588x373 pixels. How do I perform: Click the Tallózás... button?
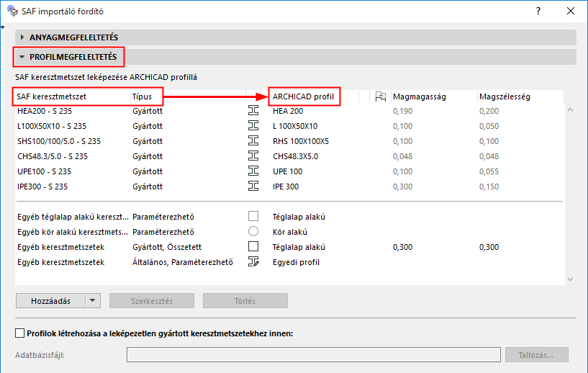coord(537,355)
